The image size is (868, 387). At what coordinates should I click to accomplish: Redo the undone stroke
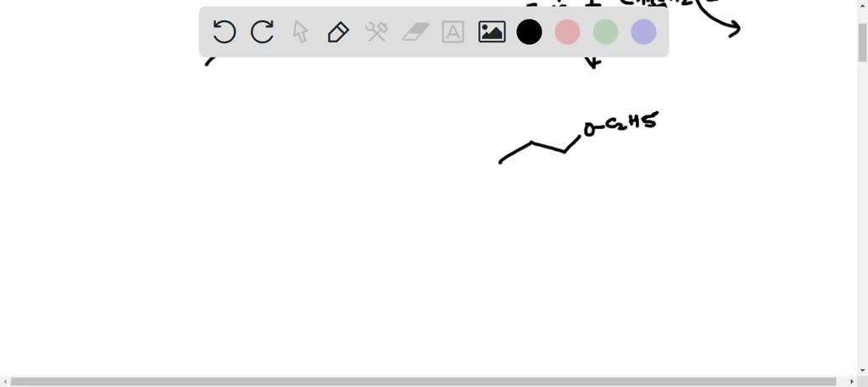pyautogui.click(x=262, y=32)
